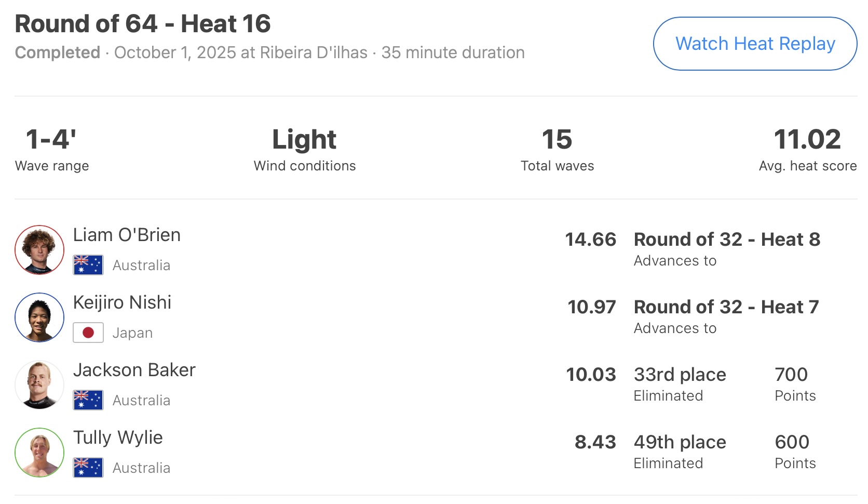Open Jackson Baker's profile photo
868x504 pixels.
point(39,385)
